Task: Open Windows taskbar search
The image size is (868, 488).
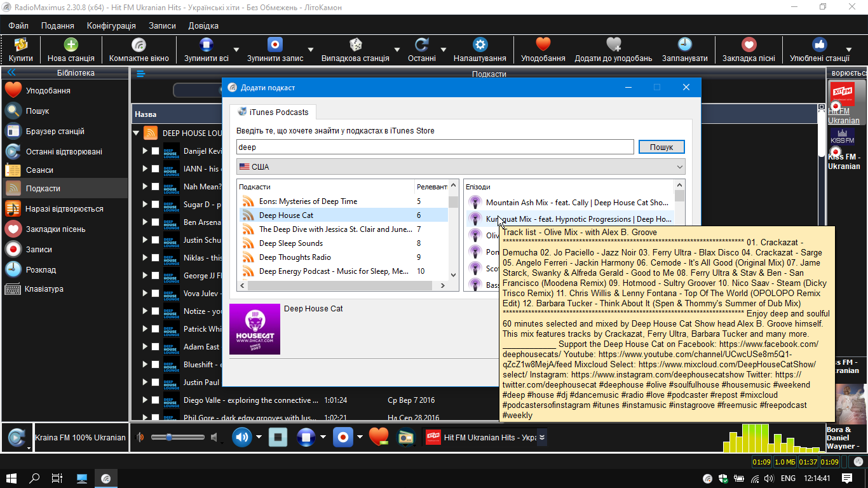Action: tap(34, 478)
